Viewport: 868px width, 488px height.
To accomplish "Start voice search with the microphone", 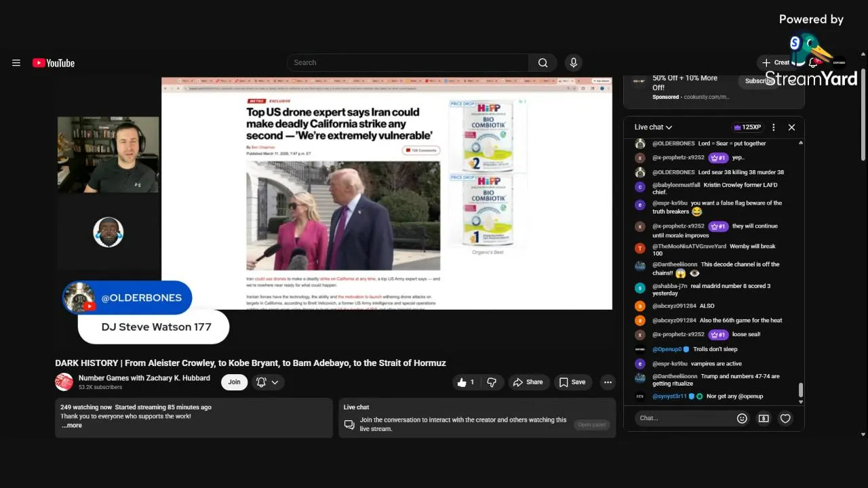I will pyautogui.click(x=574, y=62).
